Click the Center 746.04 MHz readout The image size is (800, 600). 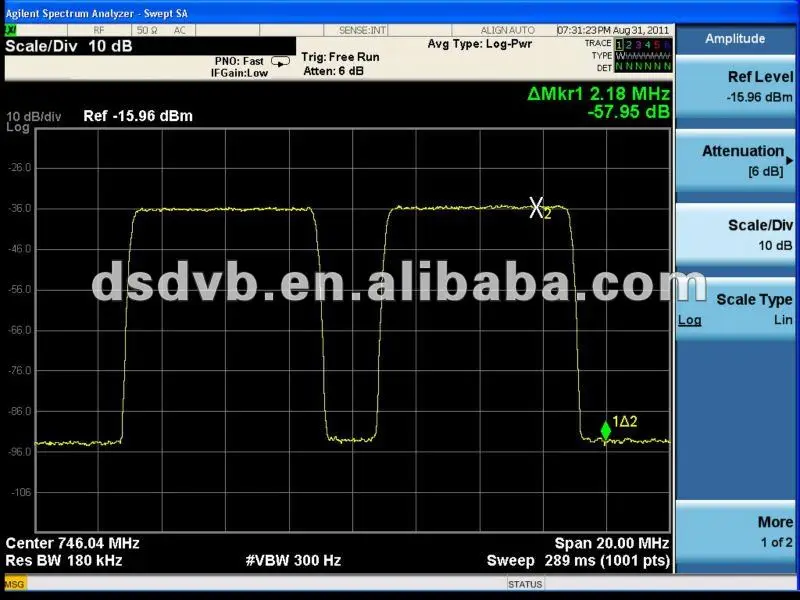[73, 543]
